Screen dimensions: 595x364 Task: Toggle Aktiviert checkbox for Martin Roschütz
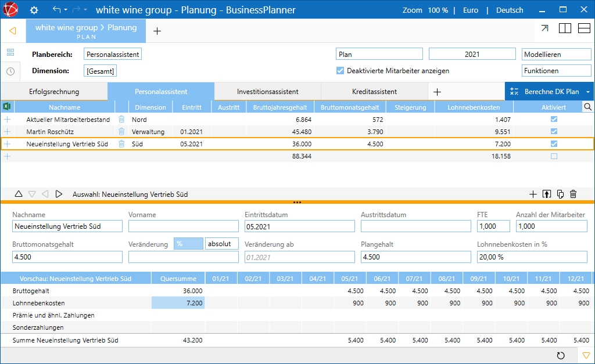pyautogui.click(x=554, y=131)
